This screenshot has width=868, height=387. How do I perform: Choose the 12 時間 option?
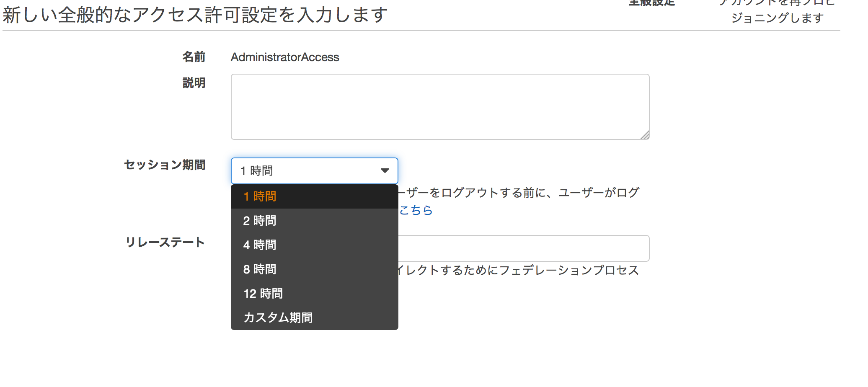[x=263, y=294]
